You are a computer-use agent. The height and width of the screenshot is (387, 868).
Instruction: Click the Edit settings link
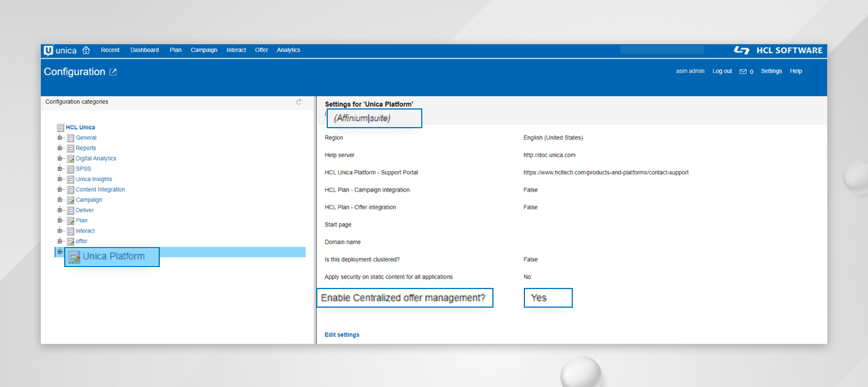coord(342,334)
